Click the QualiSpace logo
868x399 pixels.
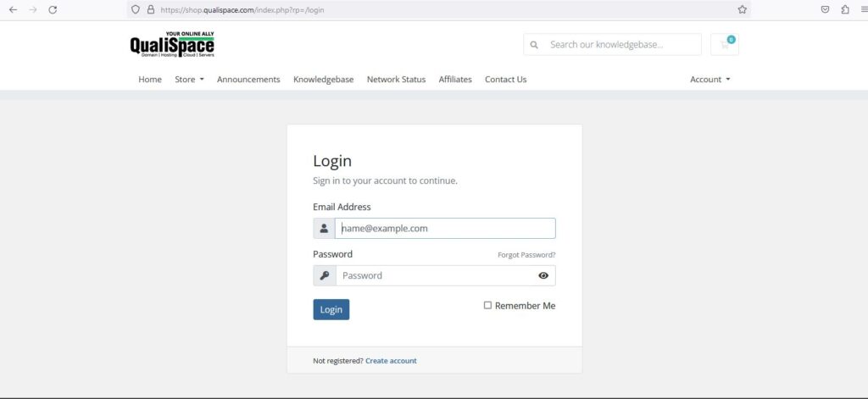point(172,44)
